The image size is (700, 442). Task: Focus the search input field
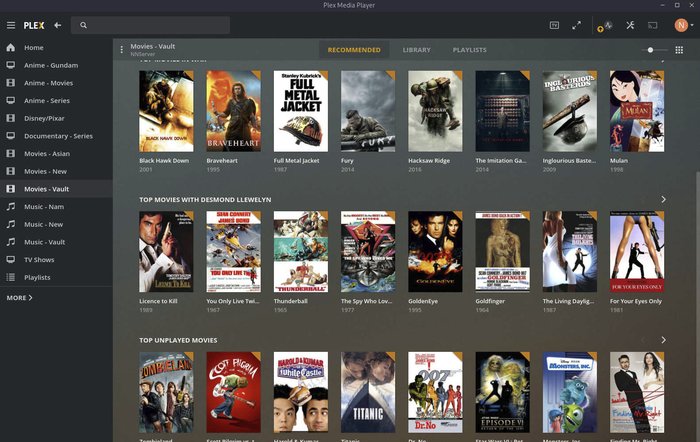[x=150, y=25]
